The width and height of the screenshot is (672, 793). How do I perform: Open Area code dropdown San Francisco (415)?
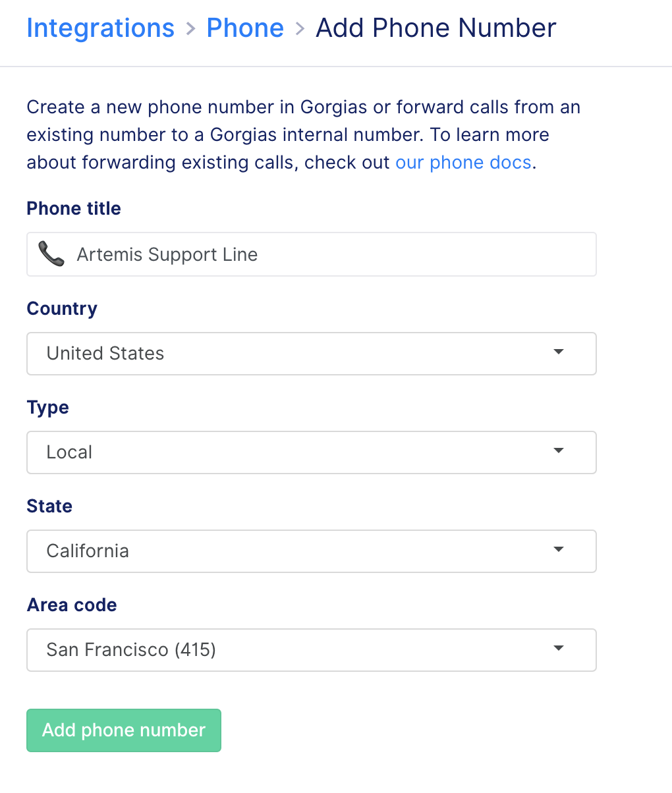pos(312,650)
